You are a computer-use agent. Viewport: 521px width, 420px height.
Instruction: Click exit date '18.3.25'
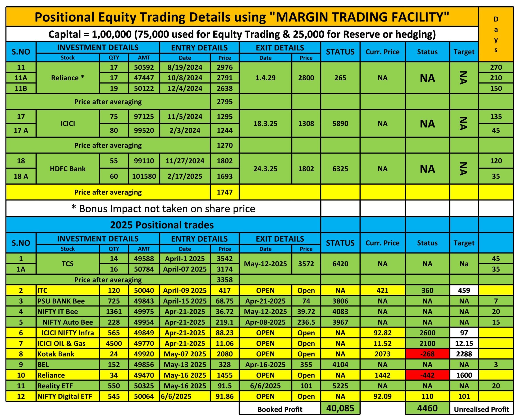tap(265, 123)
